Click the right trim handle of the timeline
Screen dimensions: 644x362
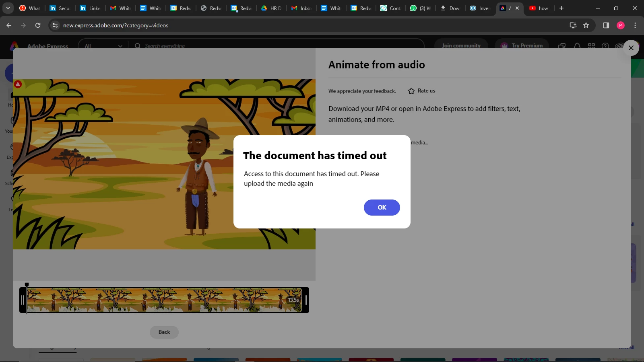click(305, 300)
